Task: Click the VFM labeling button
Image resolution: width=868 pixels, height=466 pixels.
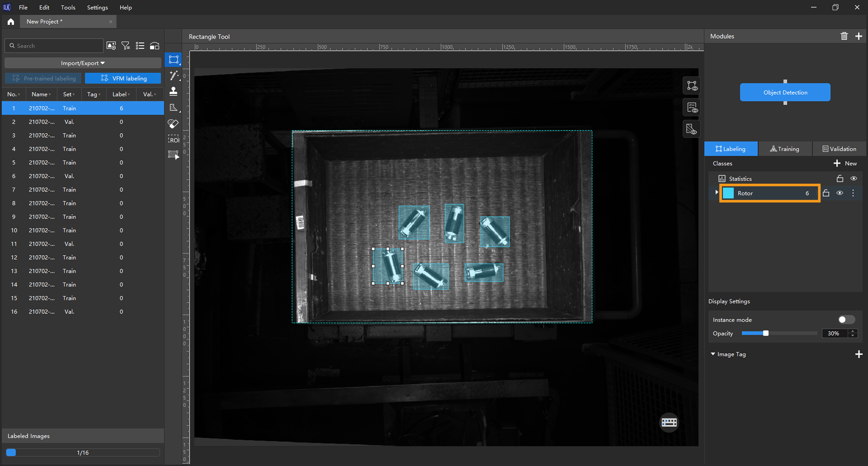Action: pyautogui.click(x=123, y=78)
